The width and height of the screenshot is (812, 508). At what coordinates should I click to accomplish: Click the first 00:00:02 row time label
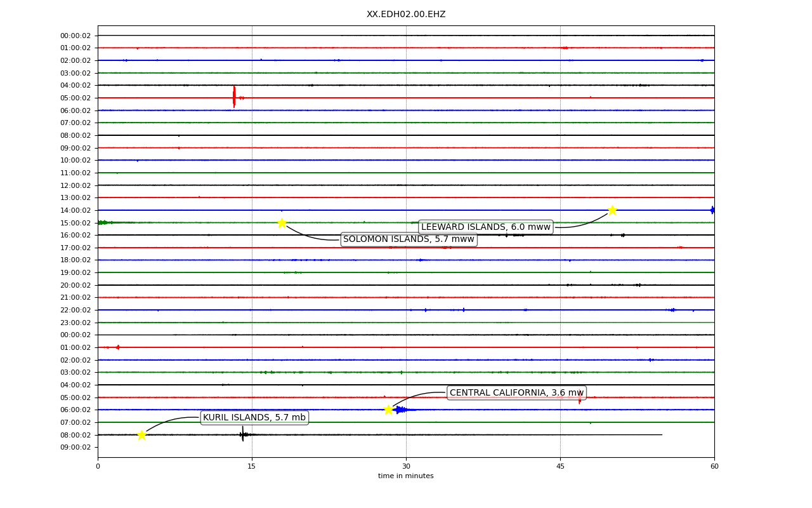[x=75, y=36]
